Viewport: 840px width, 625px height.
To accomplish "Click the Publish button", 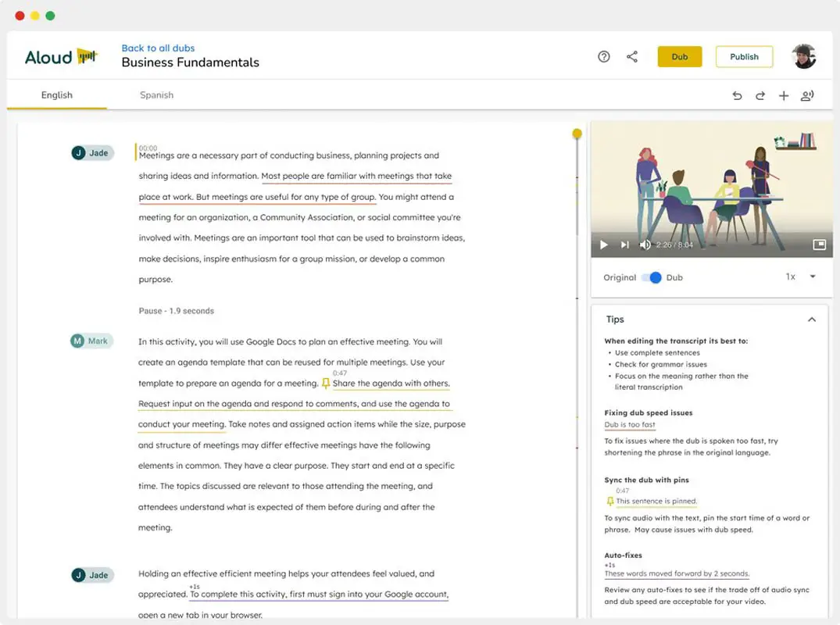I will coord(744,57).
